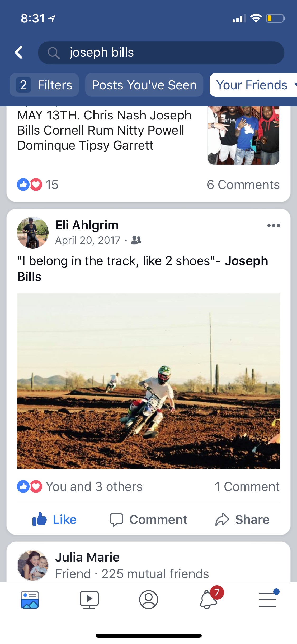Open the News Feed tab icon
This screenshot has width=297, height=644.
click(x=30, y=599)
